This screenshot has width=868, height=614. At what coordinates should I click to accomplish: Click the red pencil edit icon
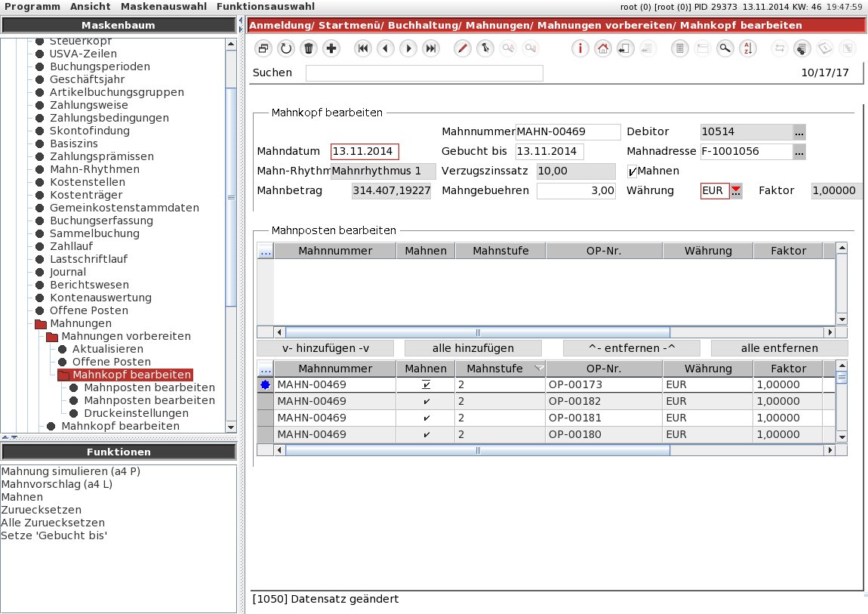click(462, 49)
